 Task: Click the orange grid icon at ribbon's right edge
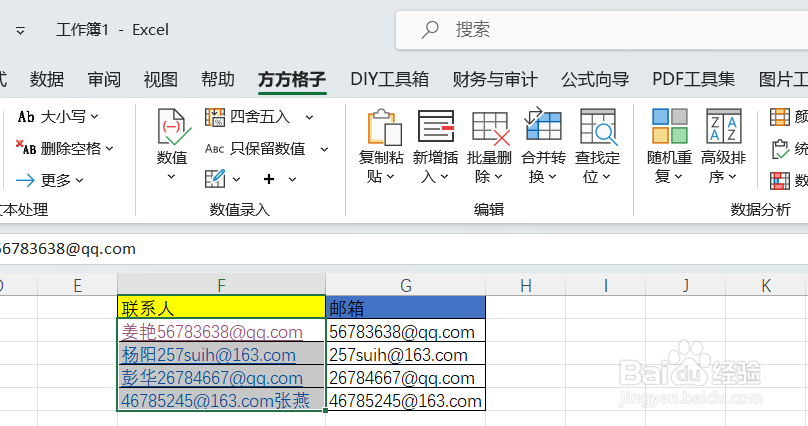(x=780, y=117)
